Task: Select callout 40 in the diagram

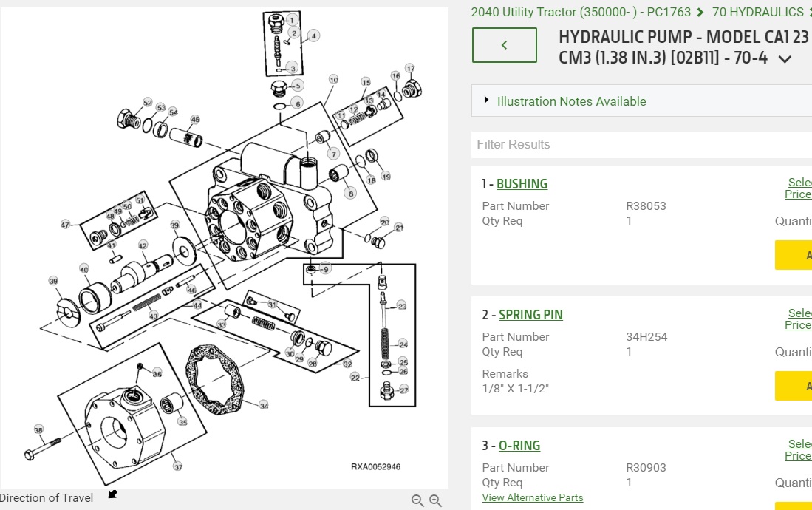Action: coord(84,269)
